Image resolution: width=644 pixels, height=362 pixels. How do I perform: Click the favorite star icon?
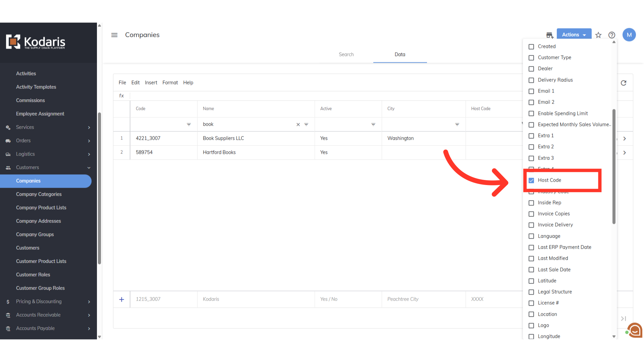(x=598, y=35)
